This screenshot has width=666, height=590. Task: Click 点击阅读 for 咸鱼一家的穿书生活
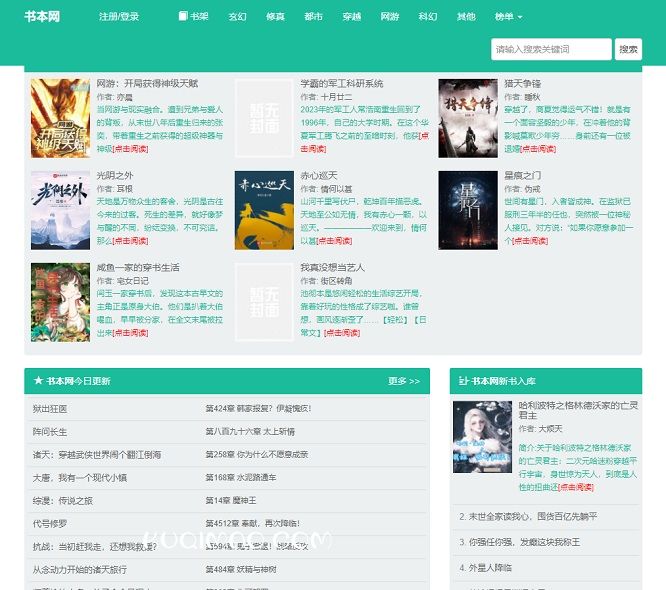click(x=130, y=333)
